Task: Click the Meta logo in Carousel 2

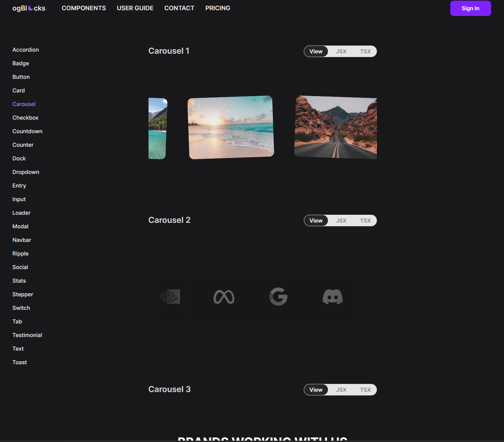Action: 224,297
